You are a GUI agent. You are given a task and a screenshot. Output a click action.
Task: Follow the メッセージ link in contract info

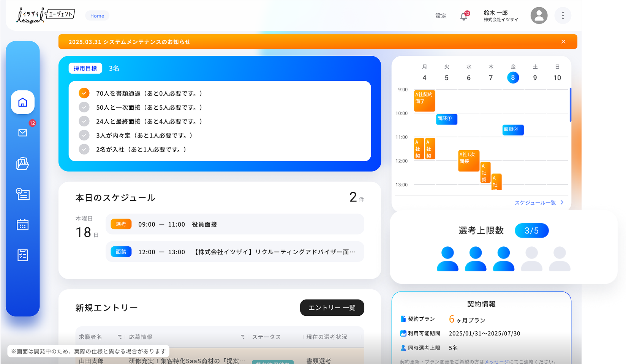tap(496, 361)
